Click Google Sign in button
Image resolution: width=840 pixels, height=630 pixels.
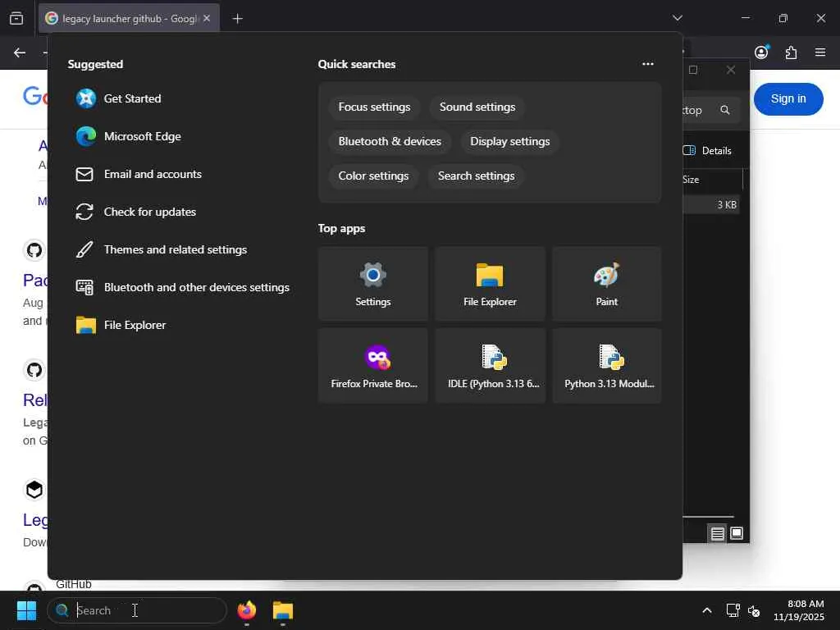pos(788,99)
